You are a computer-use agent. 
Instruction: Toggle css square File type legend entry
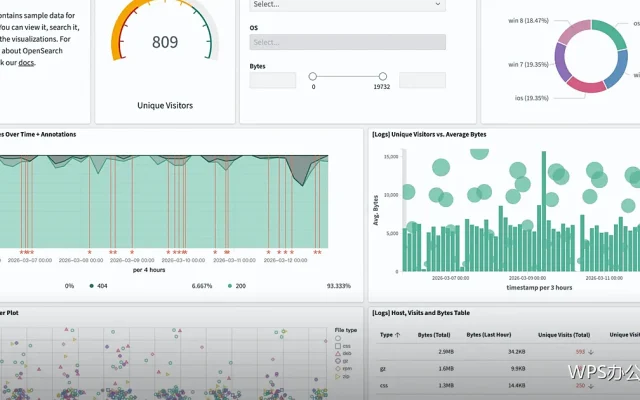coord(343,346)
